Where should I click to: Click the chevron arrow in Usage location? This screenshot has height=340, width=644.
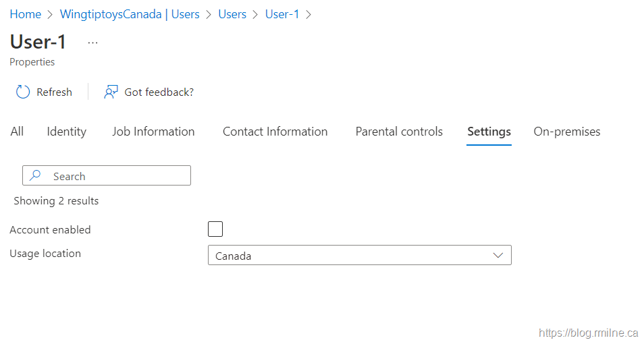point(498,256)
